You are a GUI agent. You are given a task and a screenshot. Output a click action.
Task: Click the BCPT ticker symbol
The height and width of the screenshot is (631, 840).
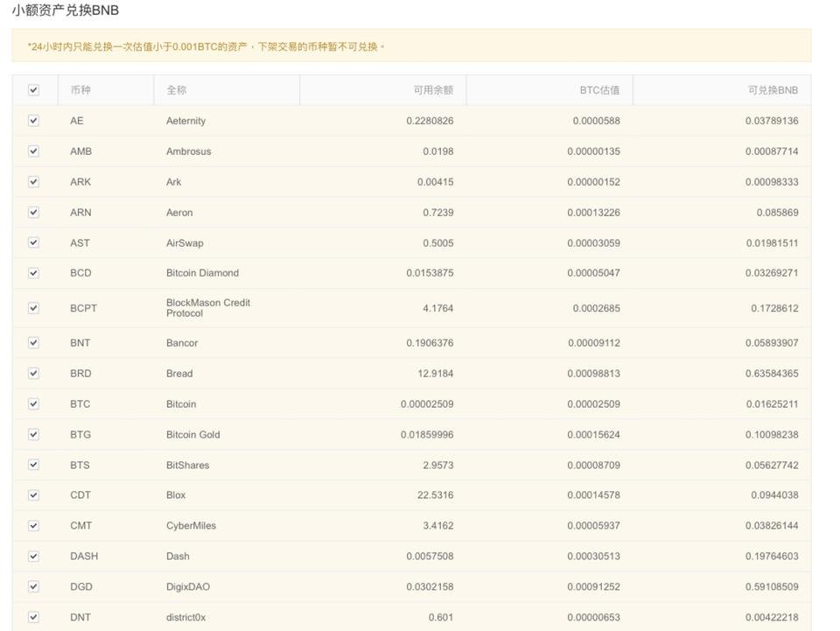coord(84,308)
